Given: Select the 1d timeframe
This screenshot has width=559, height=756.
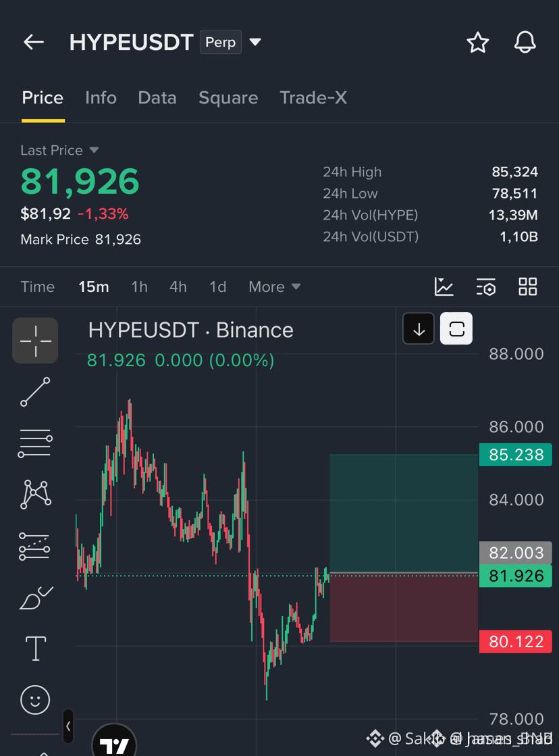Looking at the screenshot, I should pos(218,287).
